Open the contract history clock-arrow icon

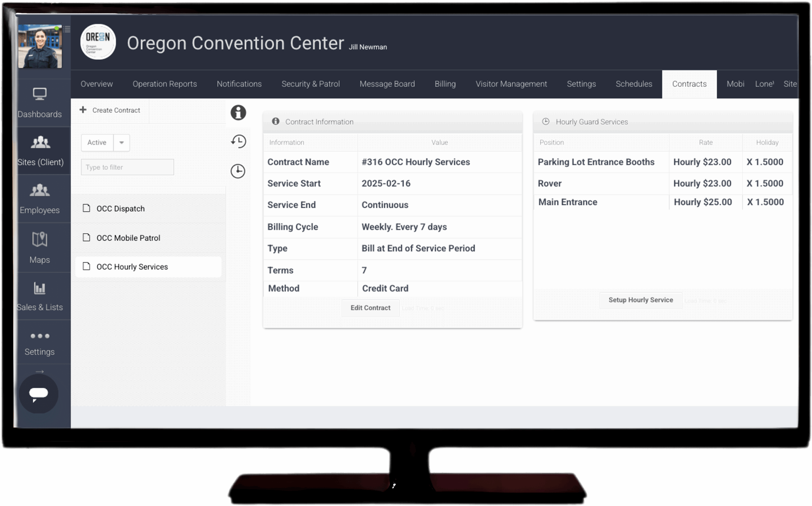238,141
